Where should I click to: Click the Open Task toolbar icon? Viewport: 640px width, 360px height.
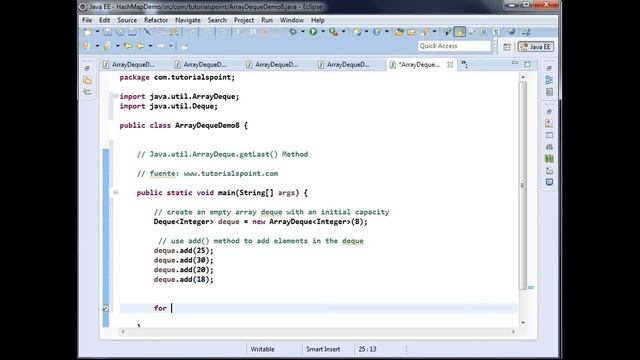411,32
